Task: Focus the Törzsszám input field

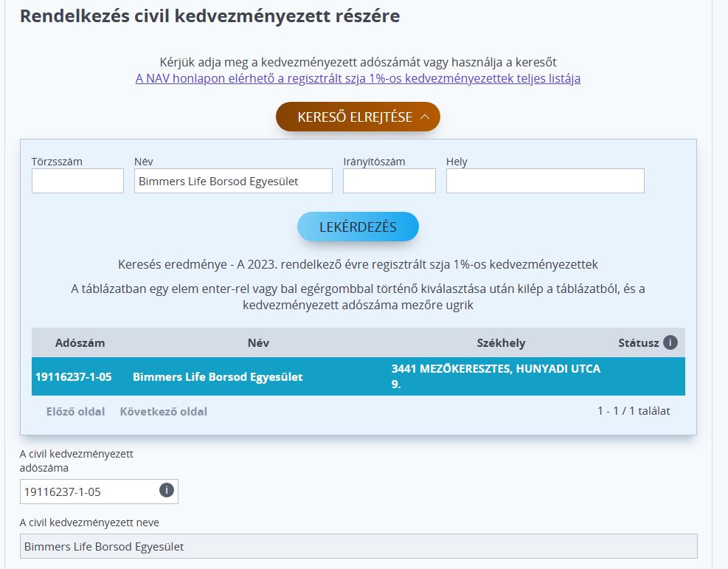Action: tap(77, 181)
